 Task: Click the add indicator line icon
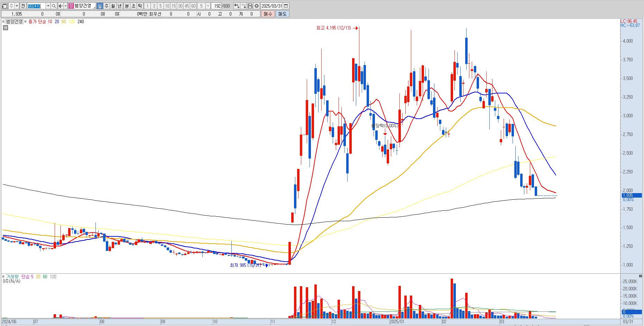pos(243,6)
